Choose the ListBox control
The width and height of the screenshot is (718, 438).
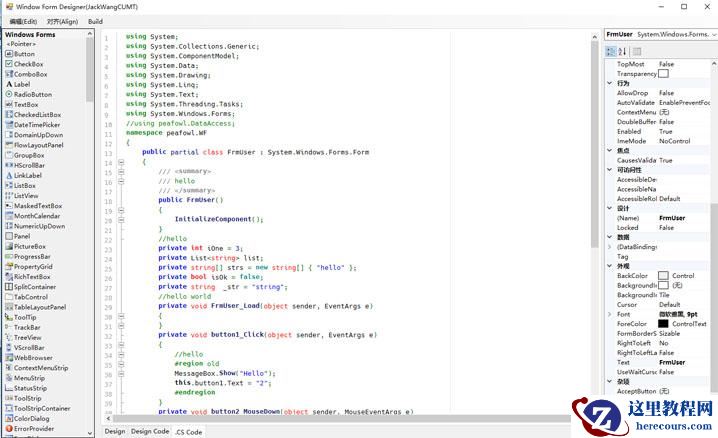point(20,185)
